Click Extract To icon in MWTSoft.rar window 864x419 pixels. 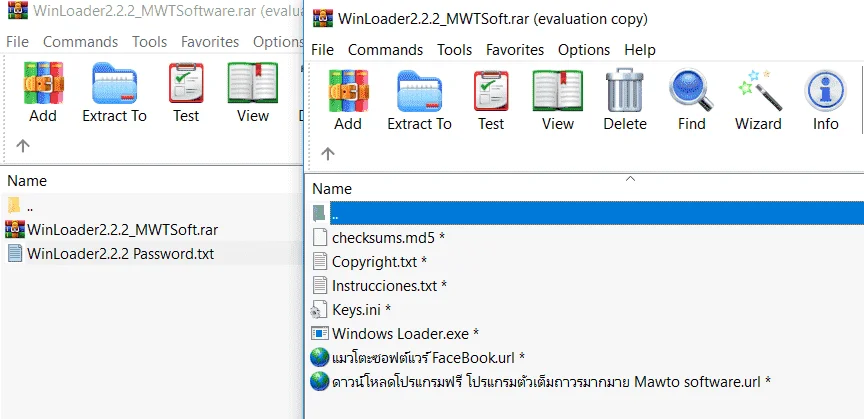(419, 92)
